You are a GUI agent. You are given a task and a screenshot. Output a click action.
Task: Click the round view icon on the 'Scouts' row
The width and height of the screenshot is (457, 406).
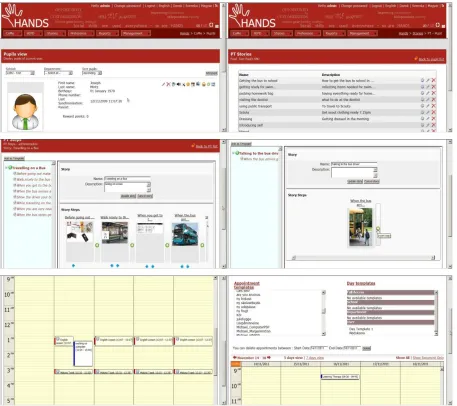click(x=422, y=112)
